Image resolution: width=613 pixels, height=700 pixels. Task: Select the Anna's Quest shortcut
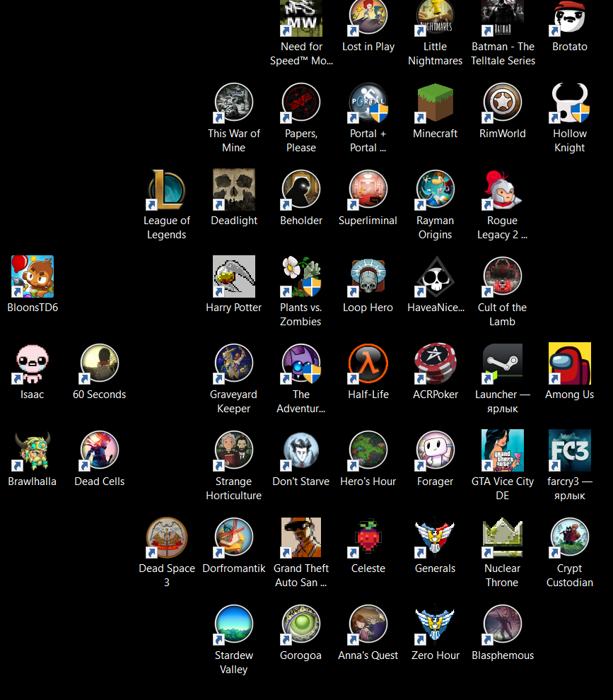[x=368, y=625]
